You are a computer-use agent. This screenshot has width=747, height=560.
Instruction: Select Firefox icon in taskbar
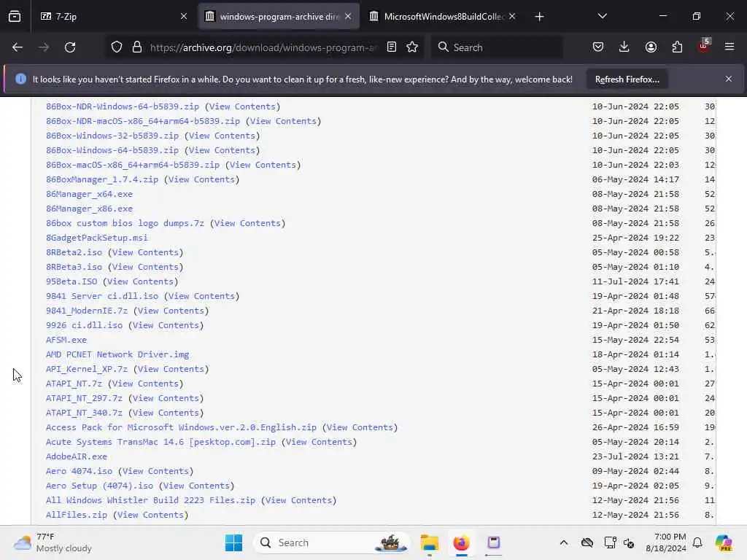click(461, 542)
